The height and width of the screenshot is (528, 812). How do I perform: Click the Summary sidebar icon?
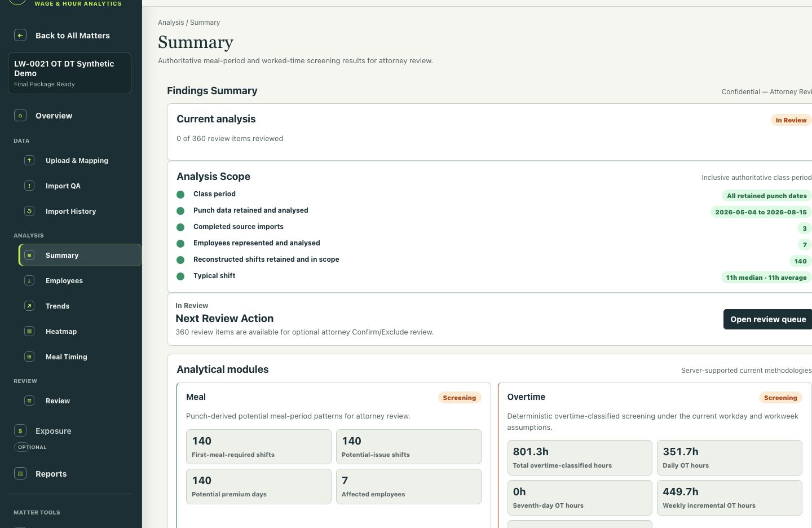click(29, 256)
